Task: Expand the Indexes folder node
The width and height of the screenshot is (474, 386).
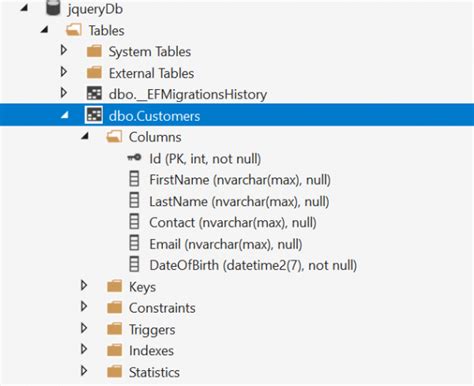Action: tap(84, 349)
